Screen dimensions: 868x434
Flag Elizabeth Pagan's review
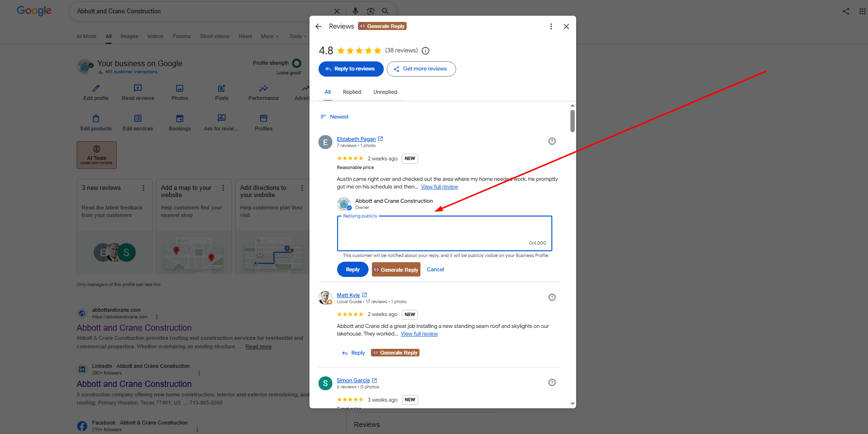click(552, 141)
